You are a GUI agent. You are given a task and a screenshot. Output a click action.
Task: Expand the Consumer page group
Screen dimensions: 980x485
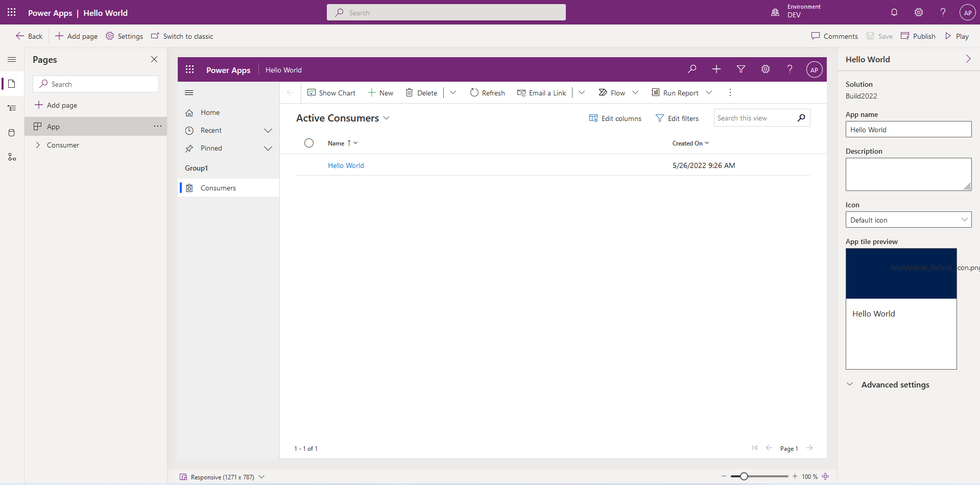(38, 144)
